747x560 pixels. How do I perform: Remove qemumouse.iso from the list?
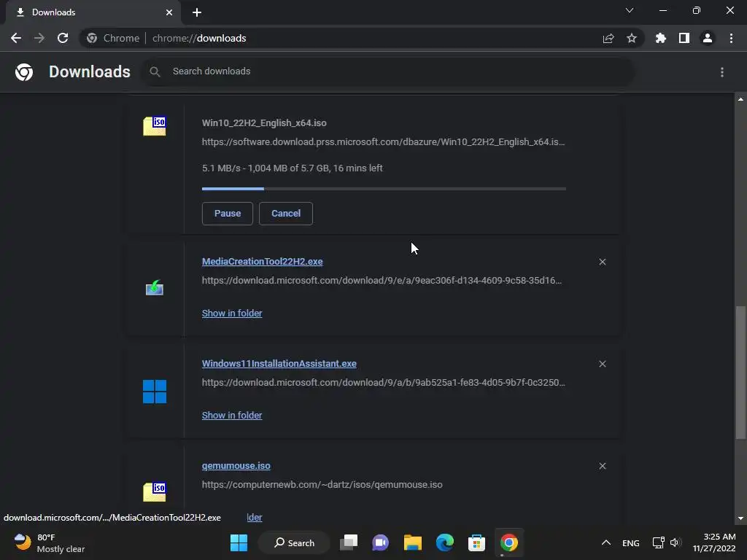[602, 466]
